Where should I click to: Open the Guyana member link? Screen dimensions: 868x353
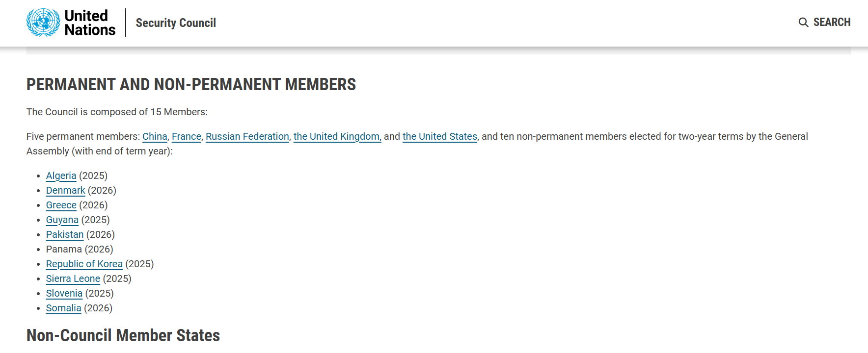pyautogui.click(x=62, y=220)
